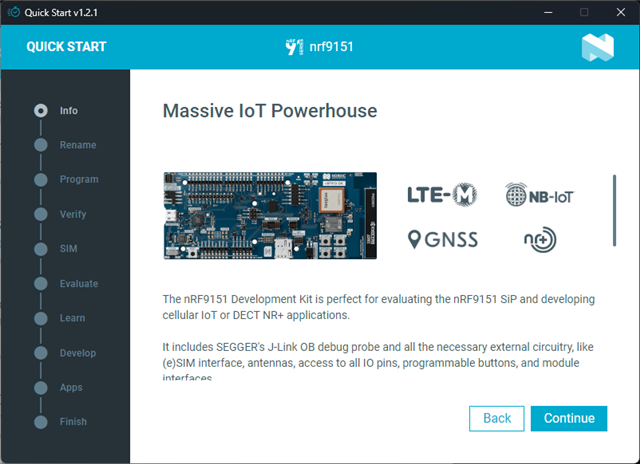Click the Info step circle indicator
Viewport: 640px width, 464px height.
pyautogui.click(x=41, y=111)
